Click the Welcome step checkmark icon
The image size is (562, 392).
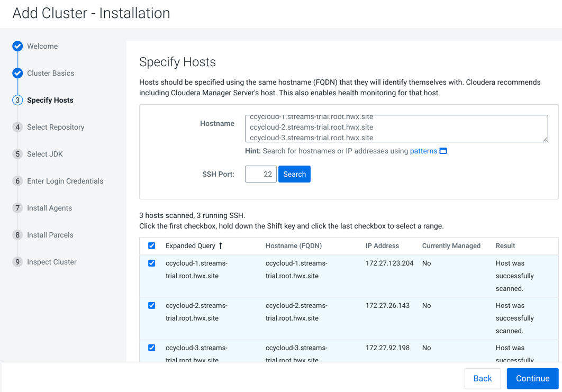pos(17,47)
